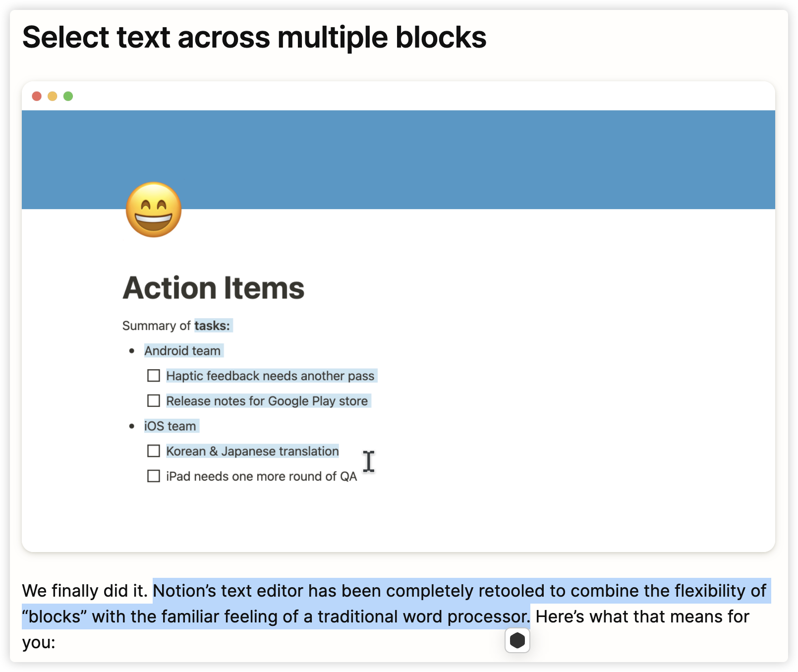Viewport: 798px width, 672px height.
Task: Check the Haptic feedback needs another pass box
Action: tap(154, 376)
